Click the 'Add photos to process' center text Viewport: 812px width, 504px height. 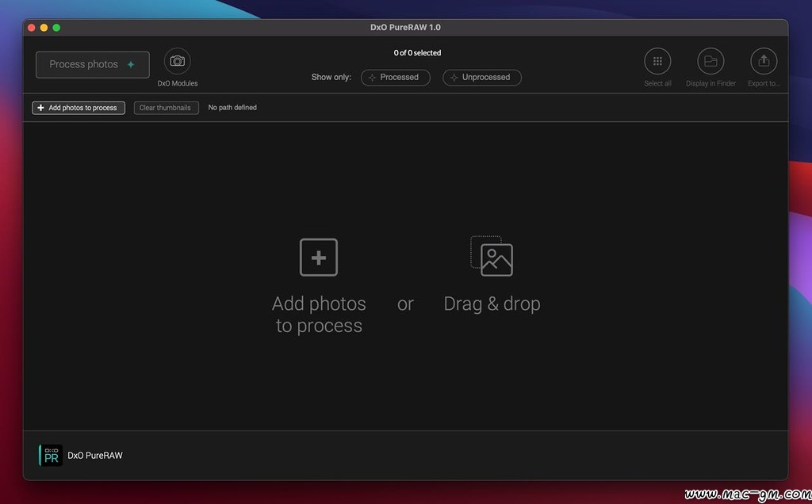click(319, 315)
